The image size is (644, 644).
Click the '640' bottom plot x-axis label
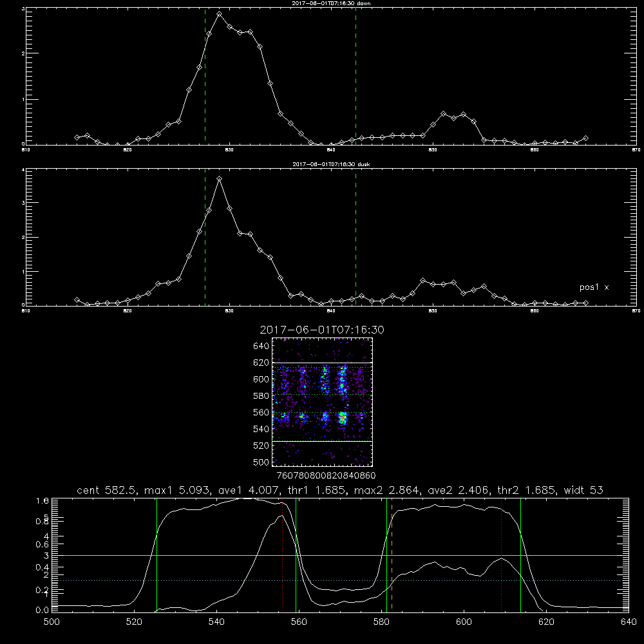629,622
